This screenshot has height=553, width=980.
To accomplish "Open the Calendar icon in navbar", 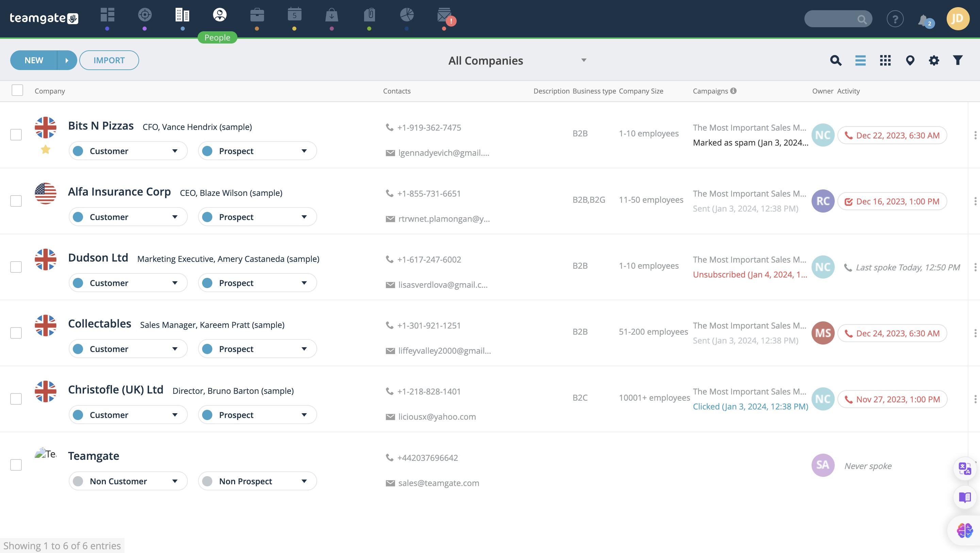I will click(x=294, y=15).
